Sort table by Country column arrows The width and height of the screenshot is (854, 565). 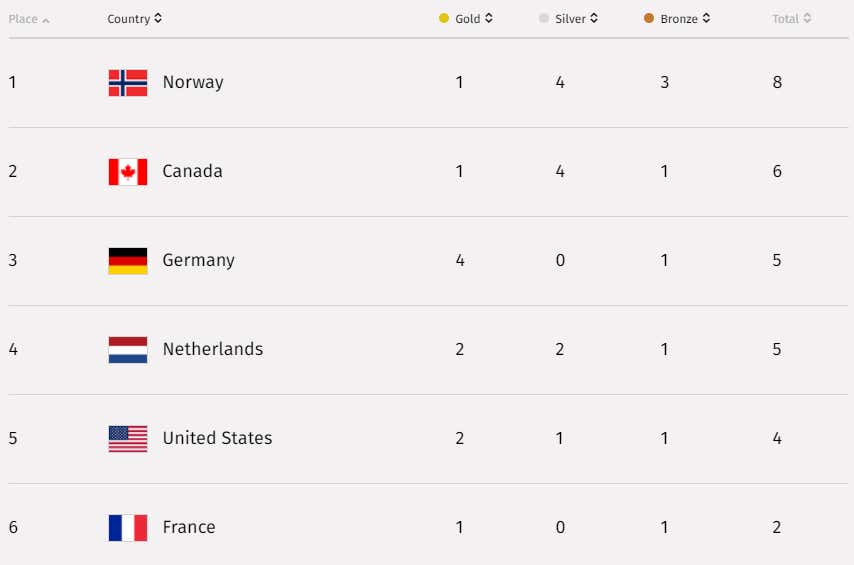[158, 19]
